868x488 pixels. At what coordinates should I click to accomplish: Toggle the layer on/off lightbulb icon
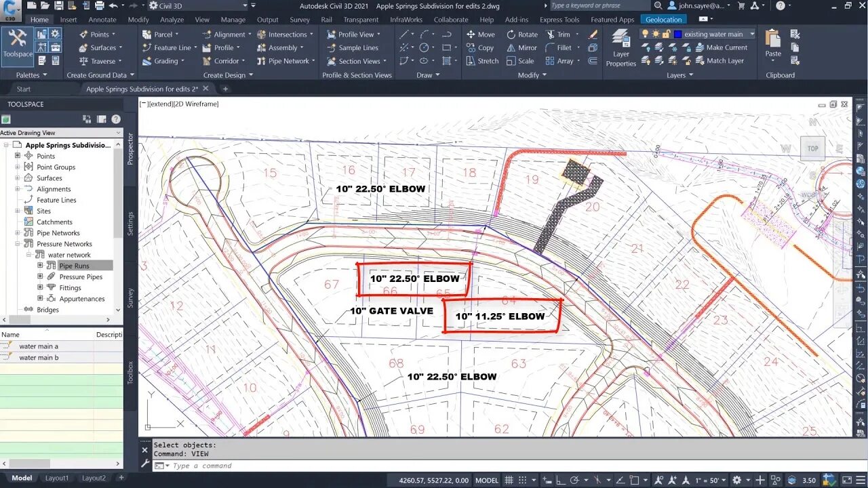point(645,34)
